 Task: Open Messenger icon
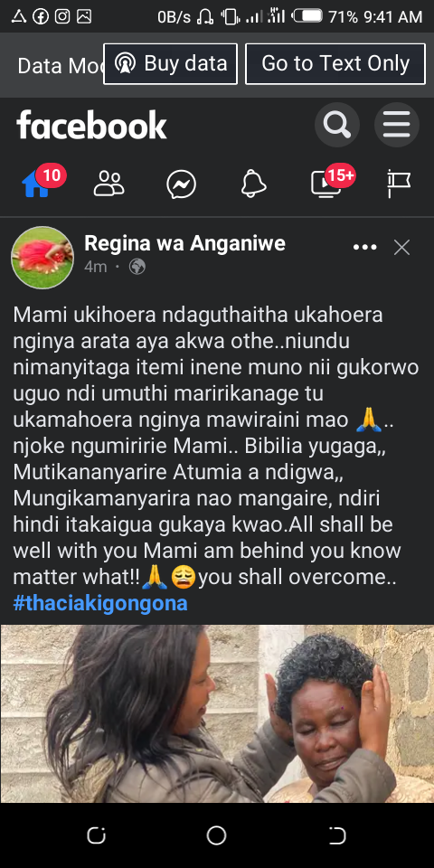(181, 184)
